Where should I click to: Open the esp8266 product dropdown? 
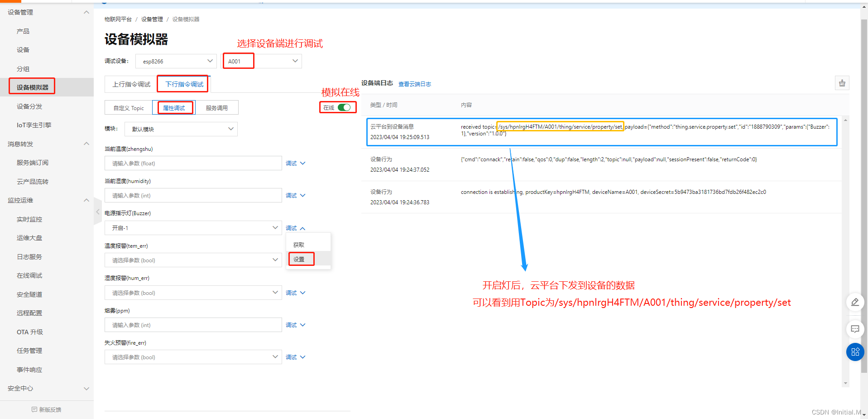pyautogui.click(x=176, y=61)
